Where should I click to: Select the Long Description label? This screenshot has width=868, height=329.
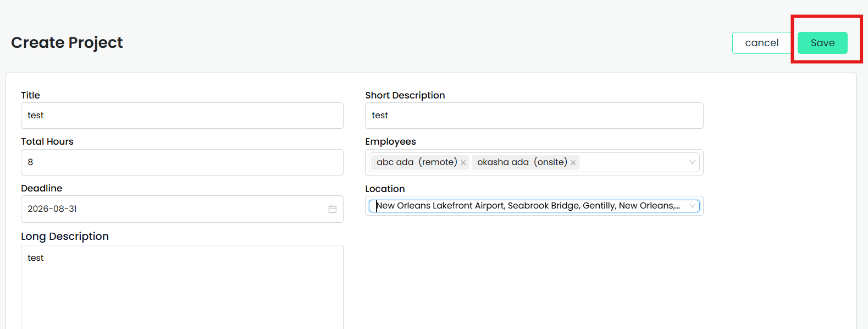coord(65,236)
